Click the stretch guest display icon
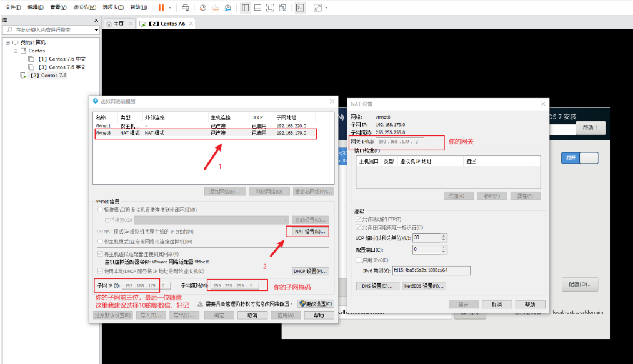The image size is (633, 364). (x=317, y=7)
